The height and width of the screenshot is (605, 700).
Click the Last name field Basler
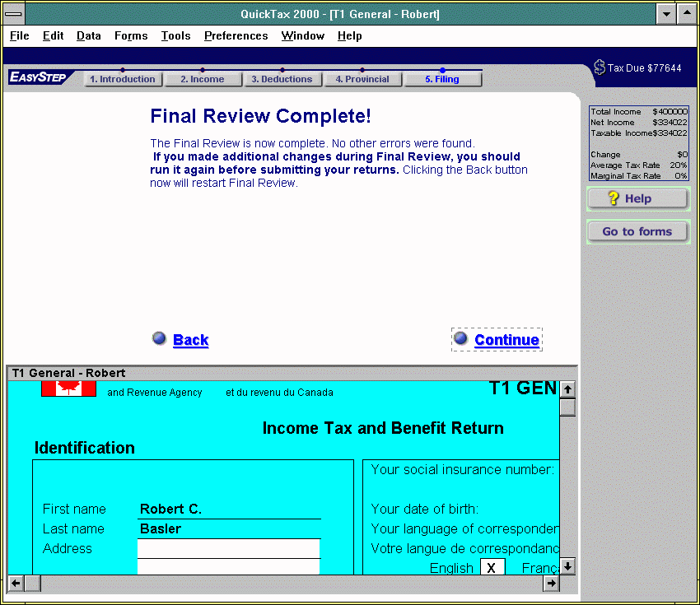[229, 528]
